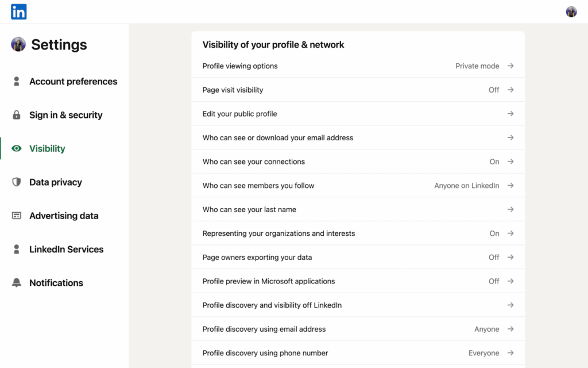Expand Who can see members you follow arrow

click(x=510, y=186)
